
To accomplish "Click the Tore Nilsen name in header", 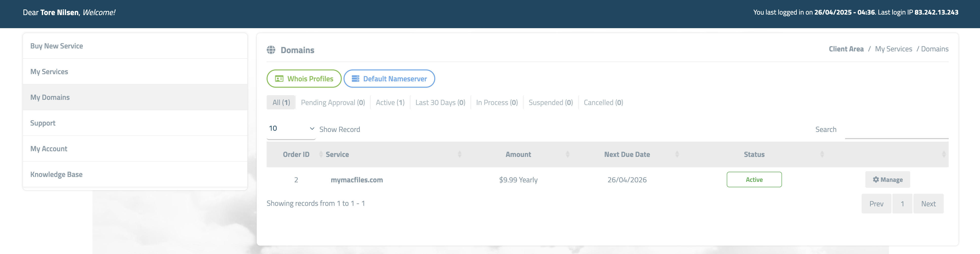I will point(59,12).
